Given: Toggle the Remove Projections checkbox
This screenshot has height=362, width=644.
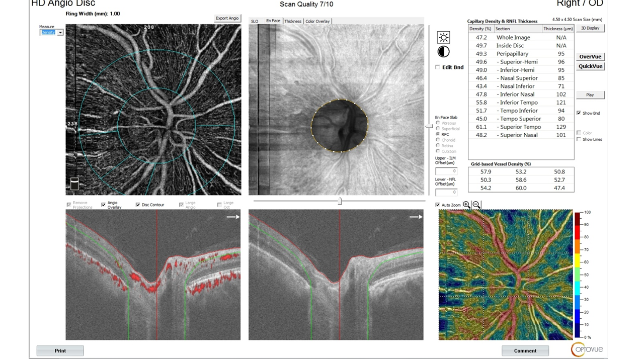Looking at the screenshot, I should pos(69,205).
